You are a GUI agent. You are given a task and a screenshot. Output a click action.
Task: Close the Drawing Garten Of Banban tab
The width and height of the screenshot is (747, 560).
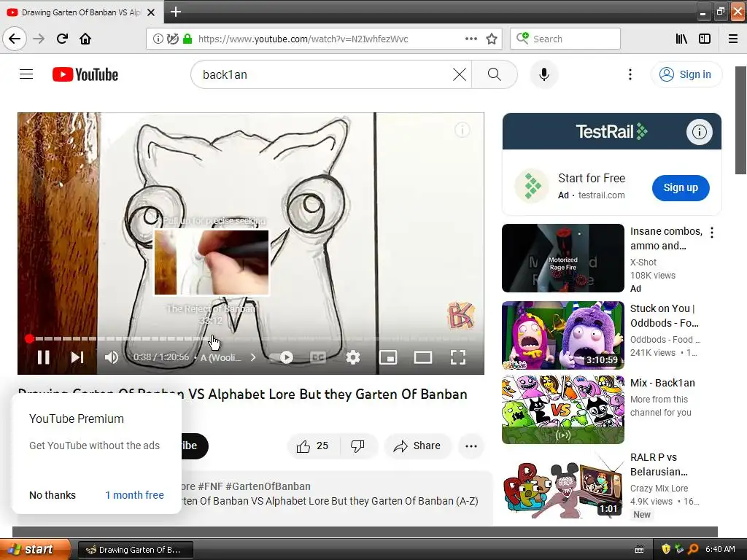(x=151, y=12)
